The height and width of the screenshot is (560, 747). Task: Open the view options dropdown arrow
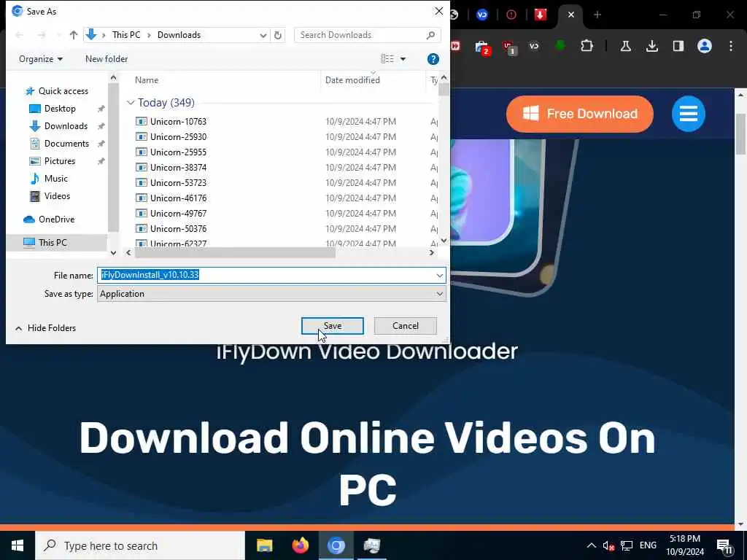pyautogui.click(x=403, y=59)
